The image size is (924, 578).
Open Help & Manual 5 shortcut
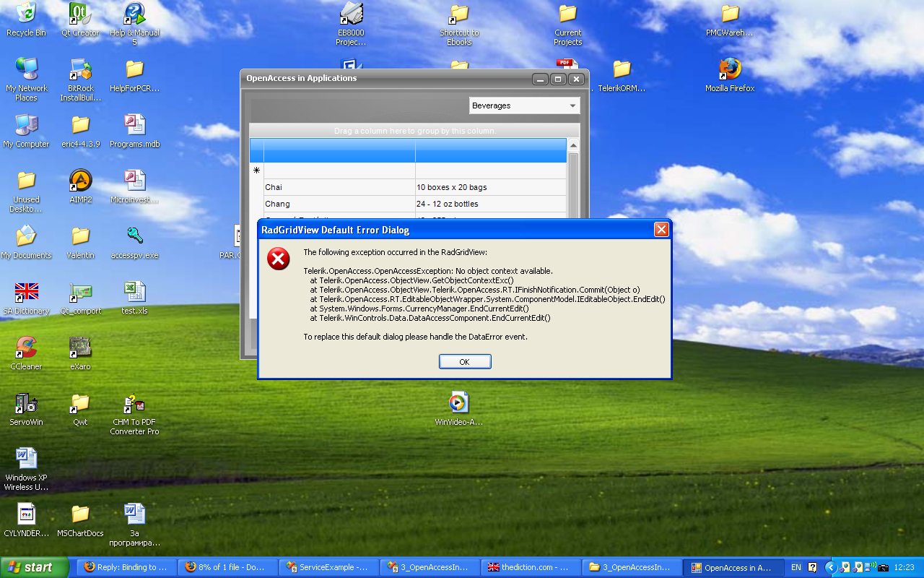coord(134,24)
